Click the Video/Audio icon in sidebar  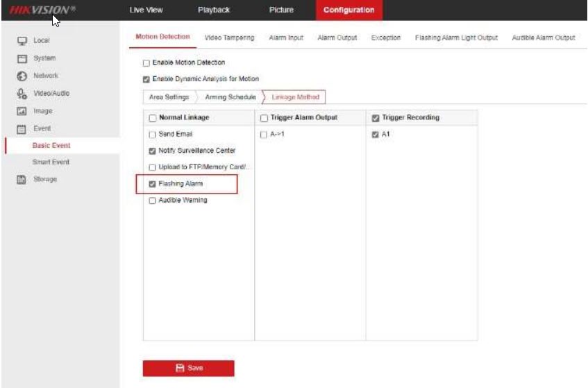pyautogui.click(x=21, y=93)
